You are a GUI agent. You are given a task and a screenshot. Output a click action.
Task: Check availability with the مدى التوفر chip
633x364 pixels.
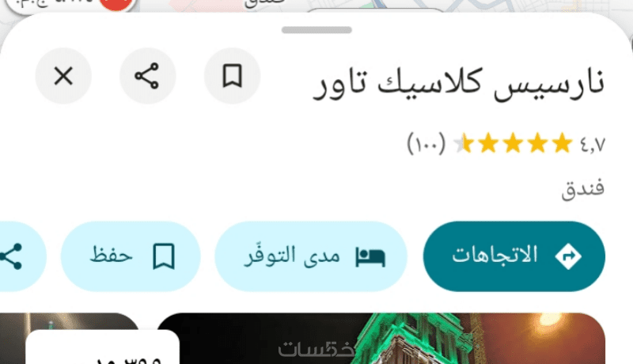coord(311,256)
